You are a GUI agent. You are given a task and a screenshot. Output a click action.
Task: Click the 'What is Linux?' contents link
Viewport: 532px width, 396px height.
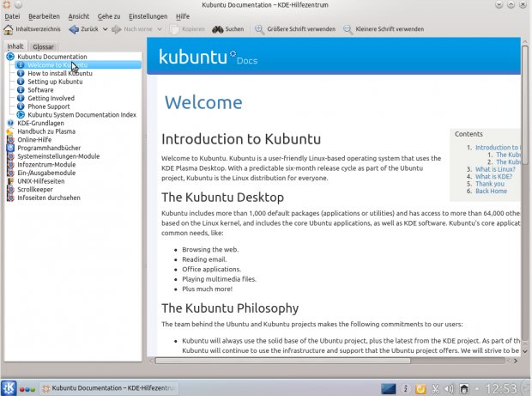[495, 169]
